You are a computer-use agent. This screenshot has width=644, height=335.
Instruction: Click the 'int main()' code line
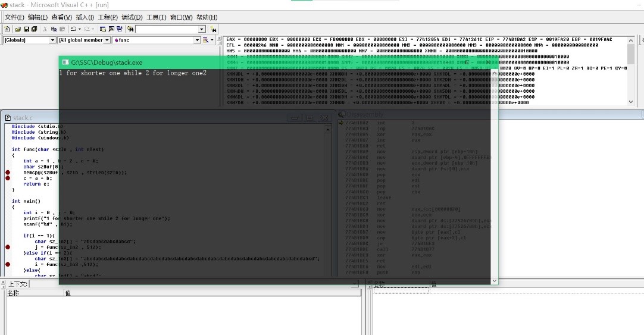coord(26,201)
